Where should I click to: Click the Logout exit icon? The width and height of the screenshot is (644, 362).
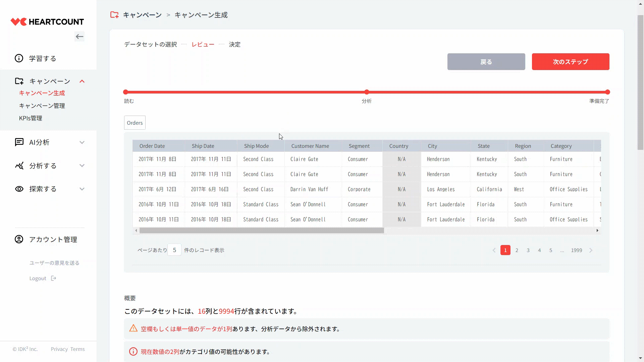tap(53, 278)
